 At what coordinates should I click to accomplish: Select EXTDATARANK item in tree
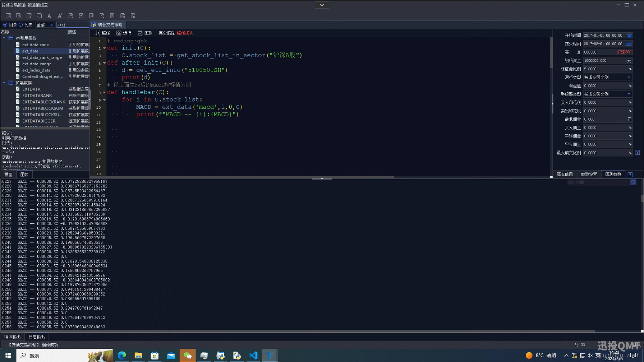(37, 96)
